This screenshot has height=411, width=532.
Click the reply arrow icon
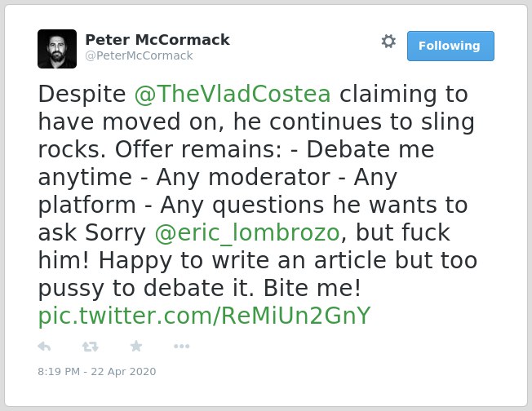tap(44, 347)
